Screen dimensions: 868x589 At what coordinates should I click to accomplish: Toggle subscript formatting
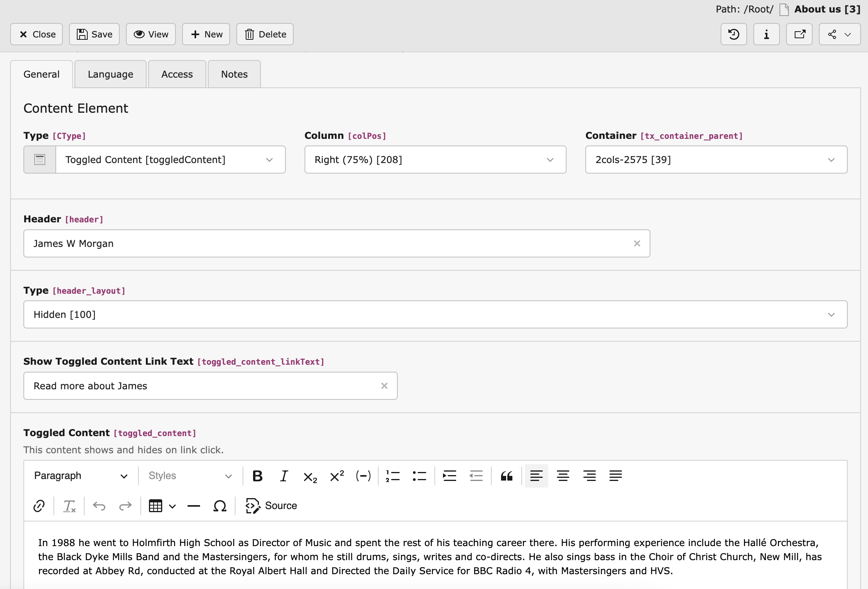(309, 476)
